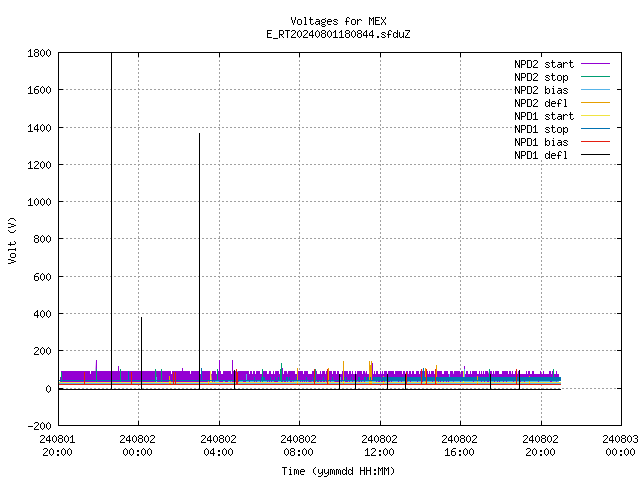Click the 1000 y-axis tick value

click(39, 202)
